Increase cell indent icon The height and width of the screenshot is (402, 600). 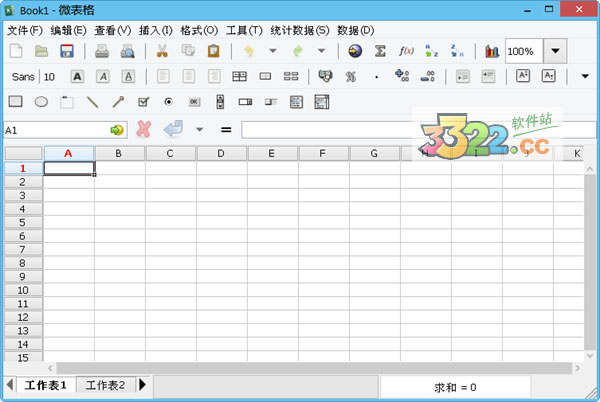click(488, 76)
